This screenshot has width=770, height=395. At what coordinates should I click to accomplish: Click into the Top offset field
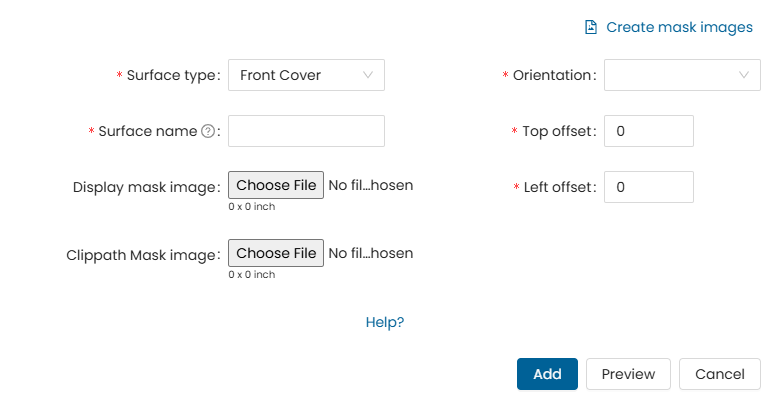click(649, 131)
